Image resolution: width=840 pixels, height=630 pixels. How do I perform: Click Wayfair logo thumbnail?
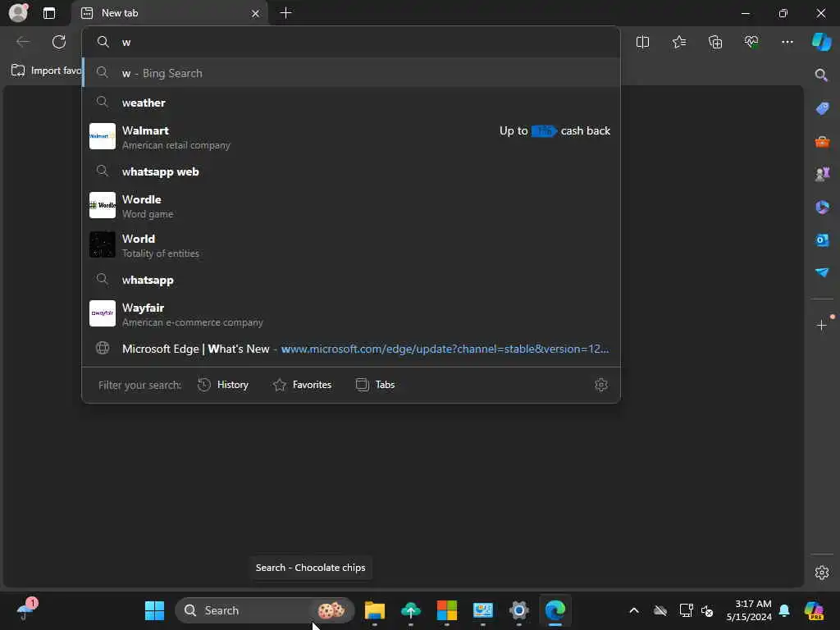(x=103, y=313)
